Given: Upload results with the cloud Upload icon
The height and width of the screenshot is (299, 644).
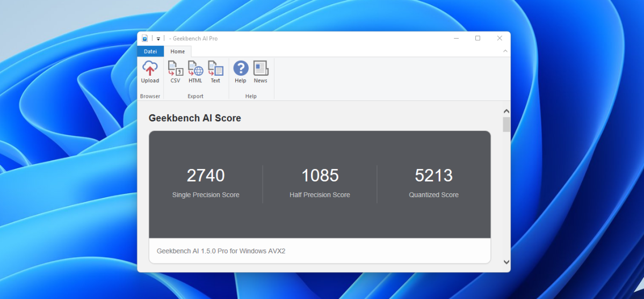Looking at the screenshot, I should click(x=150, y=72).
